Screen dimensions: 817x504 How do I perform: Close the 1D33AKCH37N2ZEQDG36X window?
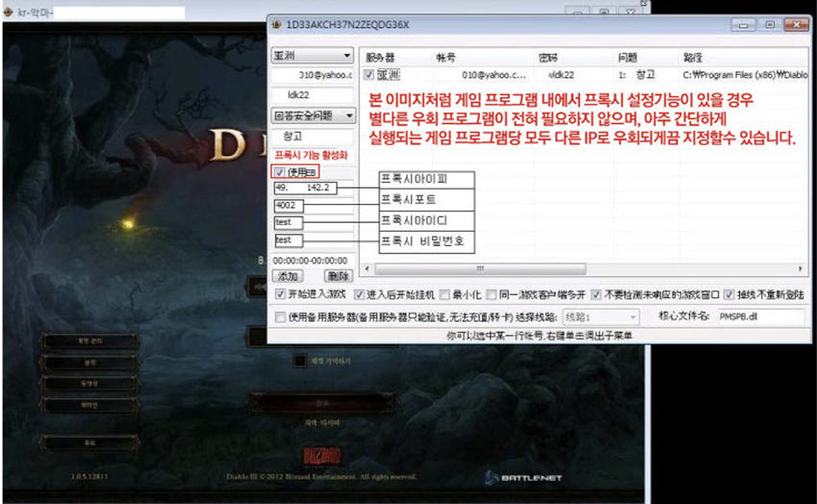click(x=796, y=24)
